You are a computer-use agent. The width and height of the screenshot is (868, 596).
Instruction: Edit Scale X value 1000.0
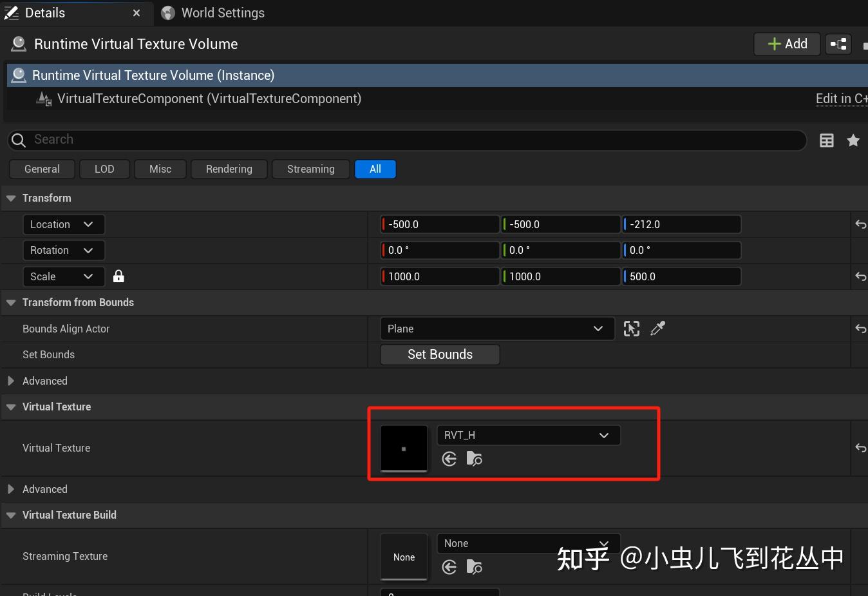440,276
